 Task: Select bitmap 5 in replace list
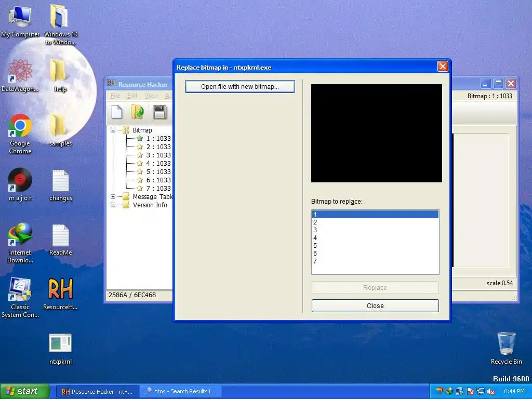[375, 246]
